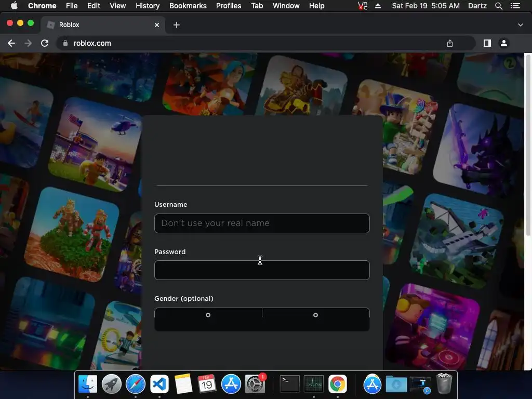Open the Bookmarks menu

point(188,6)
